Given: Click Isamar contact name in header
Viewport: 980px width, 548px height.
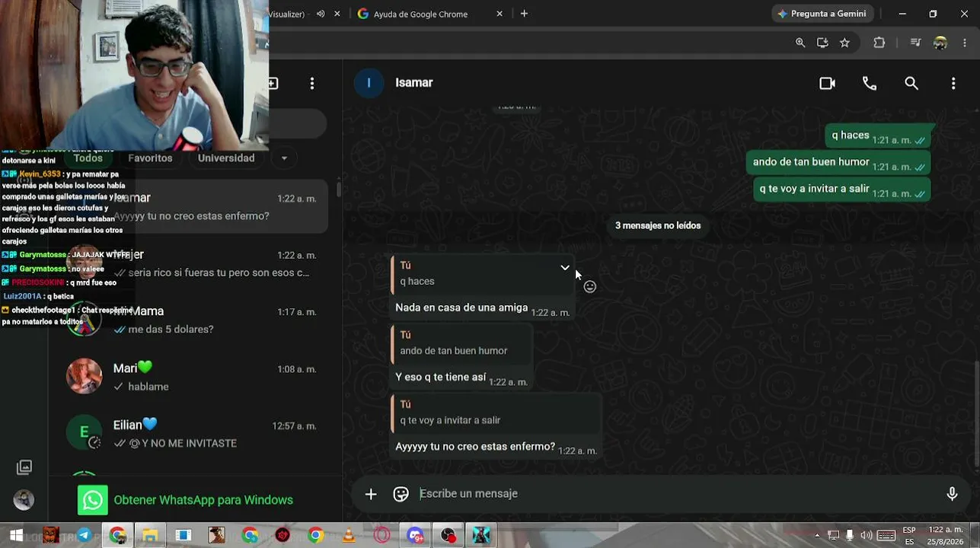Looking at the screenshot, I should point(414,83).
